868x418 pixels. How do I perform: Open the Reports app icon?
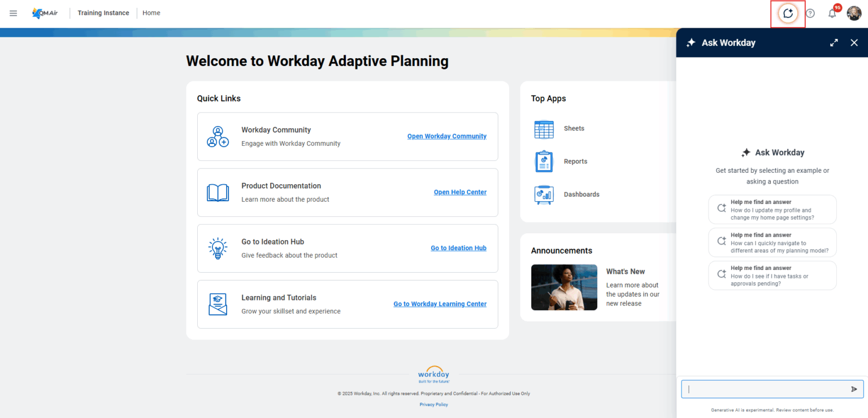click(x=543, y=161)
